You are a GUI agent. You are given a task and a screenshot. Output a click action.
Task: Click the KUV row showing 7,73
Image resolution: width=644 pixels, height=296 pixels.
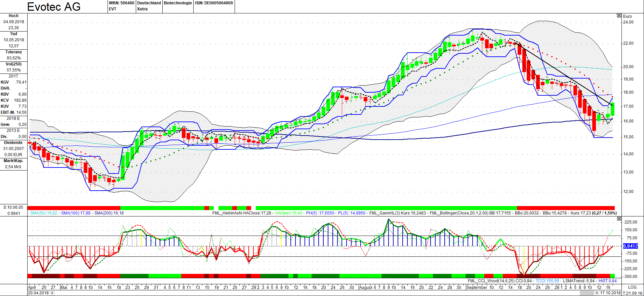pos(13,106)
